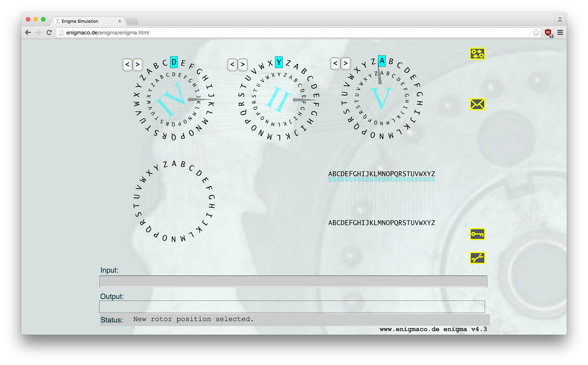
Task: Click the browser back arrow
Action: (x=28, y=32)
